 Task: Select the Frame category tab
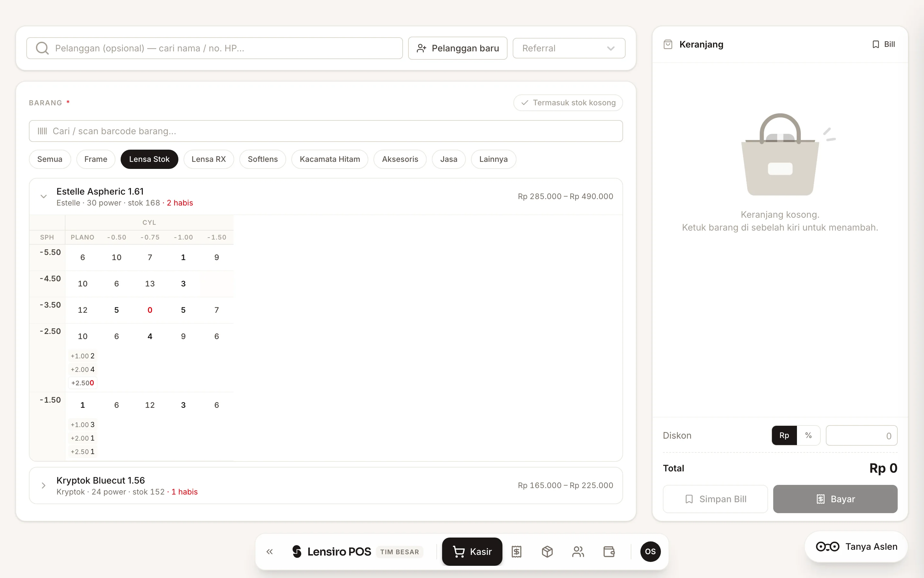click(x=96, y=159)
